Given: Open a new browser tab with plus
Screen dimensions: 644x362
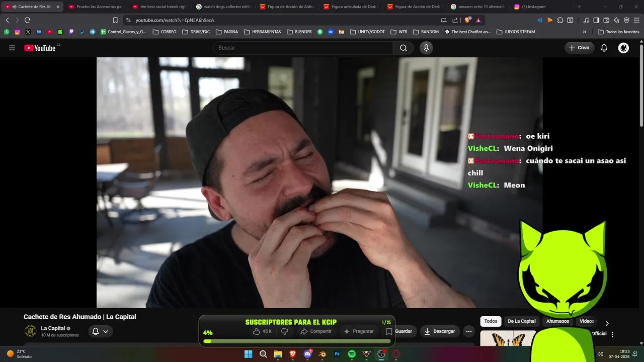Looking at the screenshot, I should click(x=579, y=7).
